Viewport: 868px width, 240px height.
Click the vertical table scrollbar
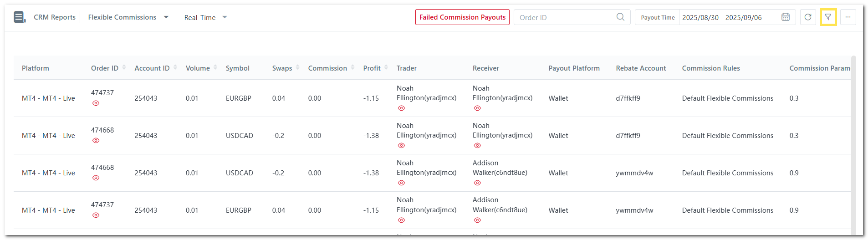(x=853, y=137)
